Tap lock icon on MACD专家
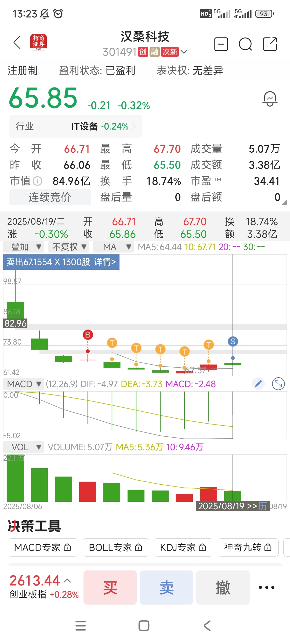This screenshot has height=644, width=290. [67, 547]
